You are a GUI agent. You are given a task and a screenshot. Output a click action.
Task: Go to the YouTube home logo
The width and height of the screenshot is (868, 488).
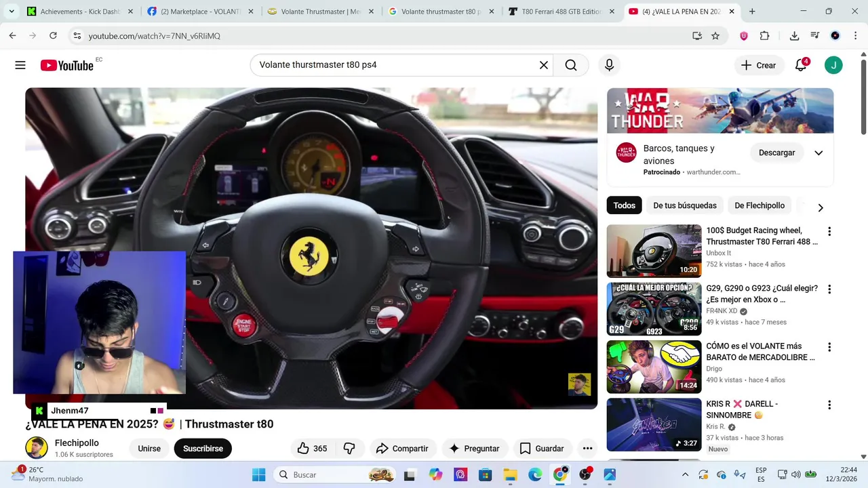click(x=67, y=65)
